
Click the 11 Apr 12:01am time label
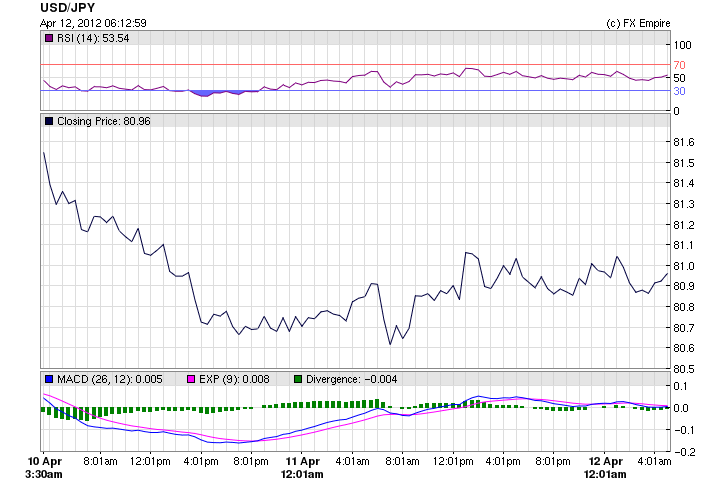pos(302,468)
